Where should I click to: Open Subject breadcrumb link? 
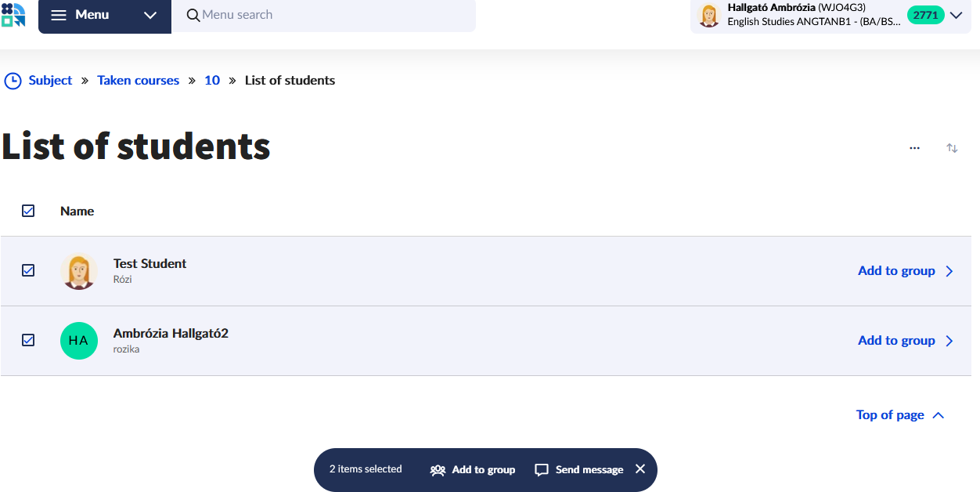(x=50, y=81)
